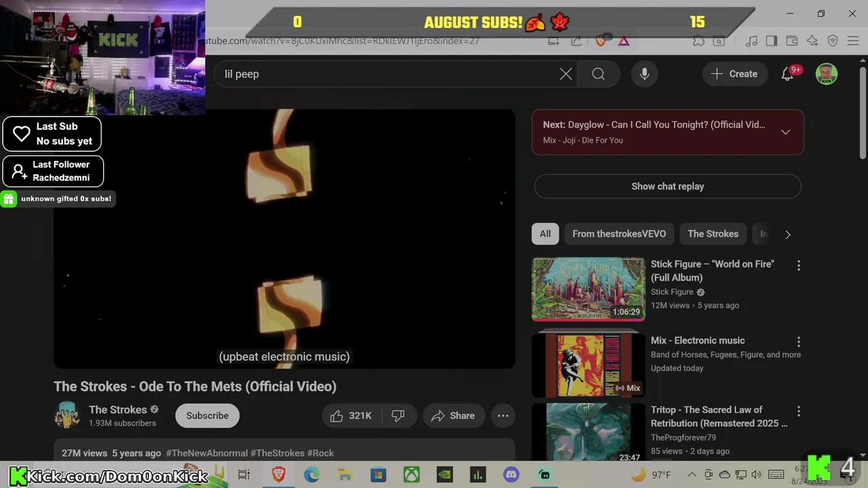Click the #Rock hashtag link

(321, 453)
